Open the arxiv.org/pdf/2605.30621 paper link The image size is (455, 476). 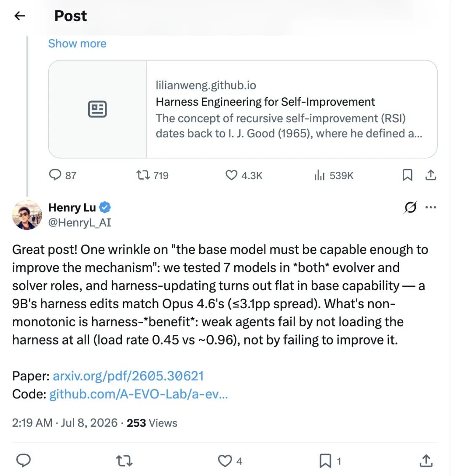(x=128, y=376)
